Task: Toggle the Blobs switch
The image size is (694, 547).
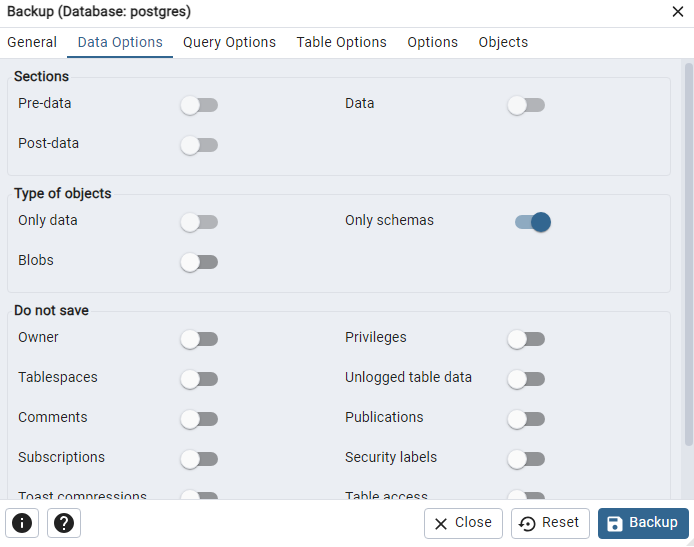Action: pos(199,262)
